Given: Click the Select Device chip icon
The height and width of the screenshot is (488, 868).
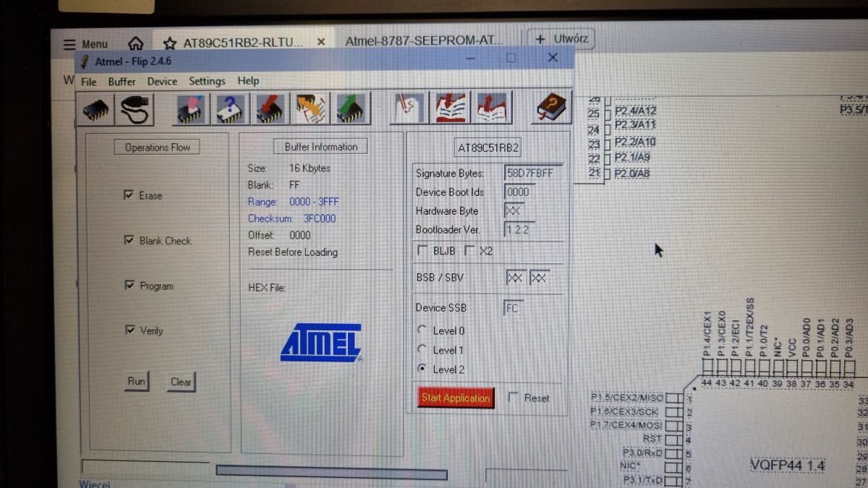Looking at the screenshot, I should pos(95,109).
